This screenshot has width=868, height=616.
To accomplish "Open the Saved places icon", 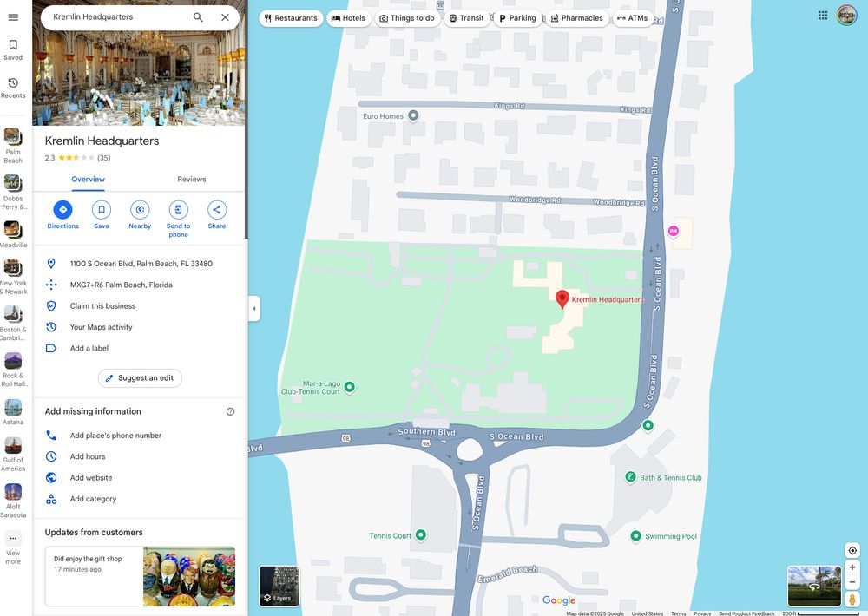I will click(13, 45).
